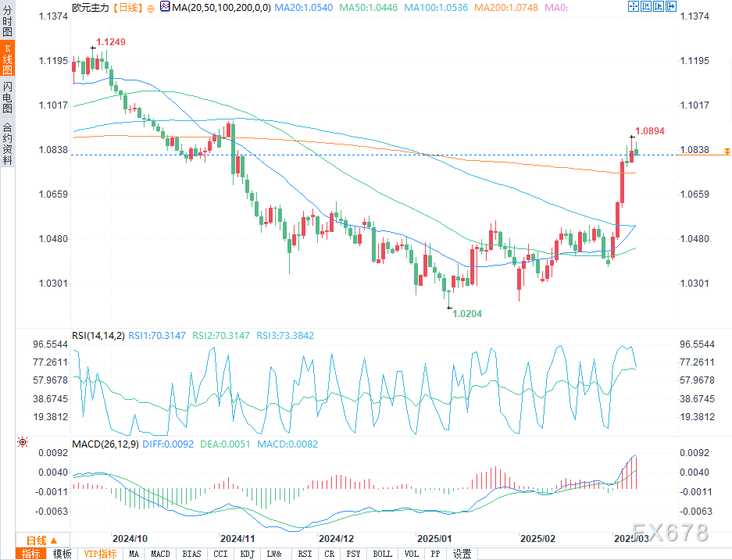This screenshot has height=560, width=732.
Task: Toggle the KDJ indicator in the bottom bar
Action: pos(246,554)
